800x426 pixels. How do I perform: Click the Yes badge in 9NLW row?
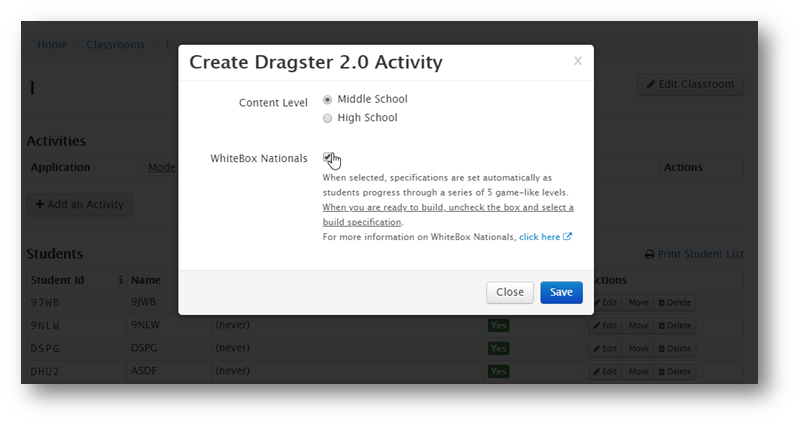[498, 325]
